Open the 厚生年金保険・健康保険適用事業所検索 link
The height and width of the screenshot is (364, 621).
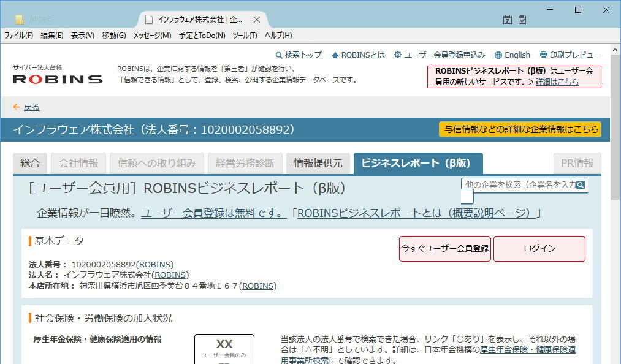click(528, 350)
